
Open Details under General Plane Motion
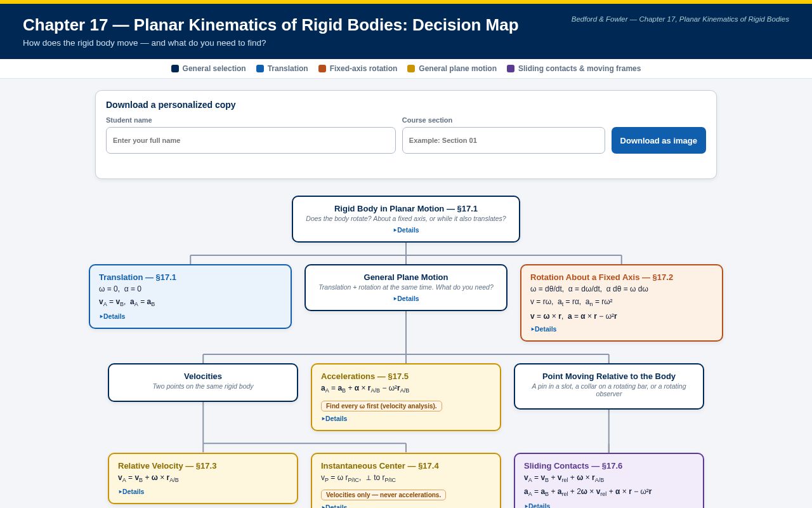point(406,299)
